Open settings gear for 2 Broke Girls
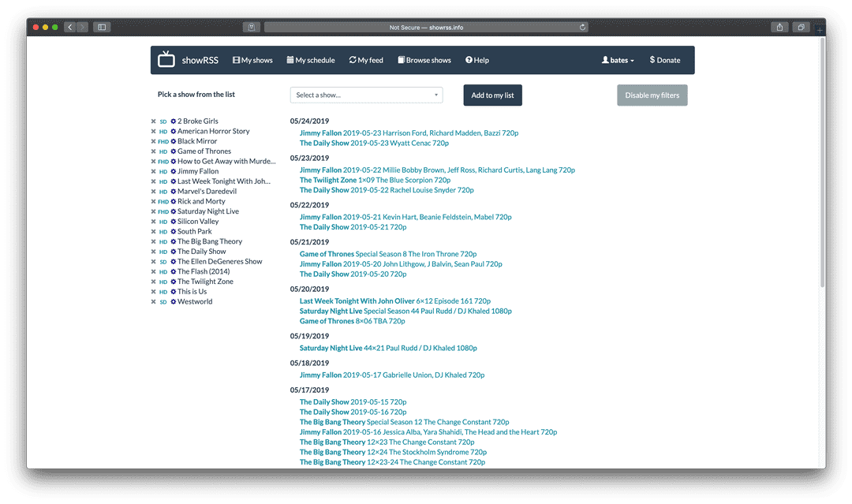The width and height of the screenshot is (852, 504). tap(174, 121)
